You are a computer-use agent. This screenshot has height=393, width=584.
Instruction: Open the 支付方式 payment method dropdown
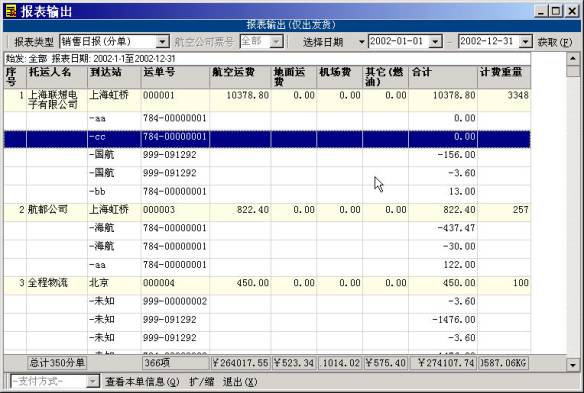coord(93,381)
